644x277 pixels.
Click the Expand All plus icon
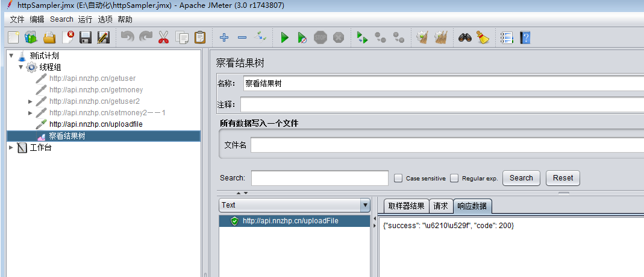[x=224, y=38]
